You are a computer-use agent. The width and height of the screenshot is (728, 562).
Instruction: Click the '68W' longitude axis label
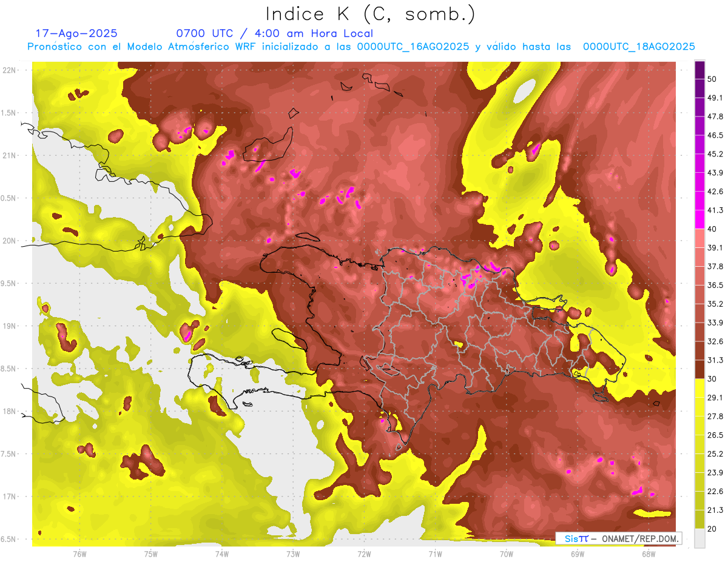(649, 554)
